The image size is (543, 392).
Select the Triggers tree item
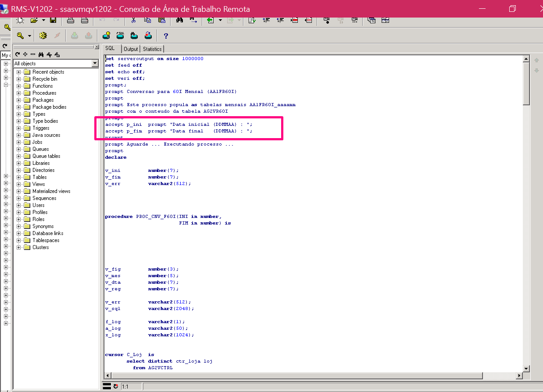(41, 128)
